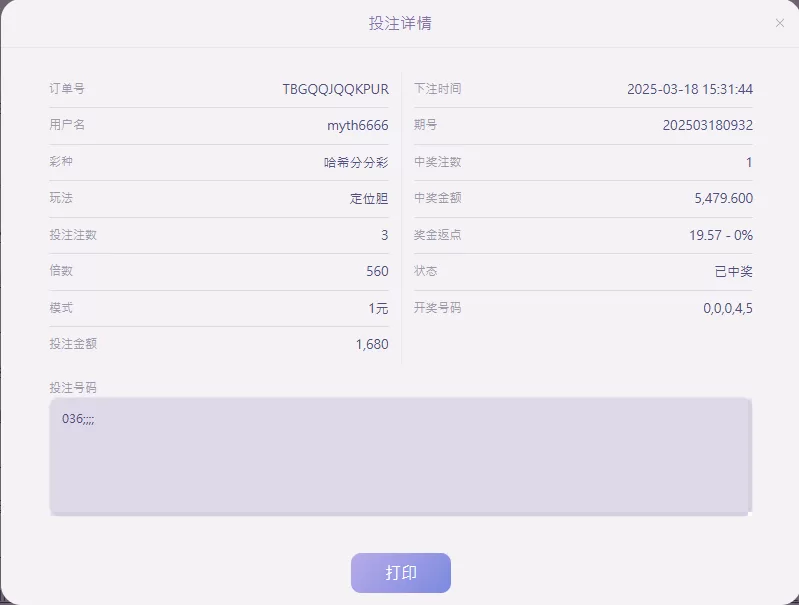Click the 订单号 field label
Viewport: 799px width, 605px height.
click(x=67, y=89)
